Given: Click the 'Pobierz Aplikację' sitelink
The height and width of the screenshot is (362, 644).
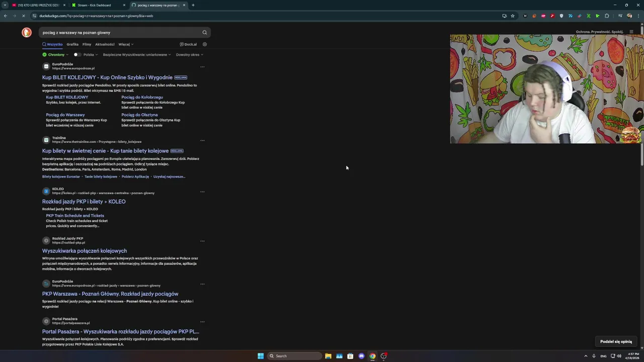Looking at the screenshot, I should tap(135, 176).
